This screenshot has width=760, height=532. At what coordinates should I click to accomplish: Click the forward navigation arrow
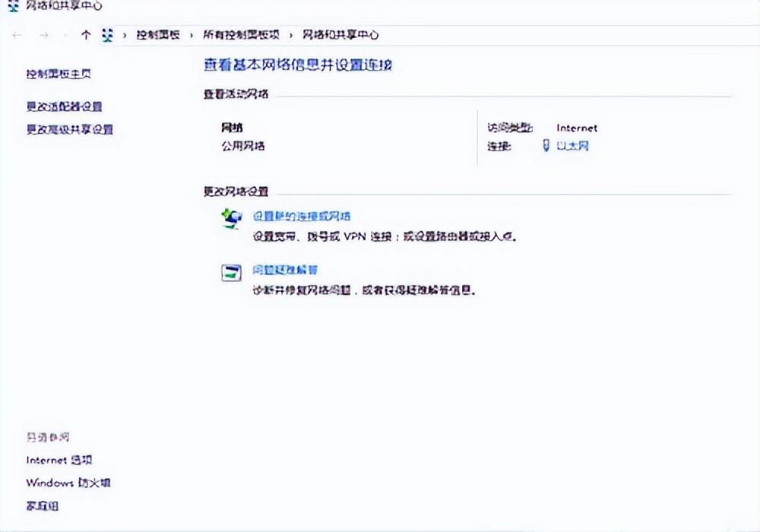point(44,35)
